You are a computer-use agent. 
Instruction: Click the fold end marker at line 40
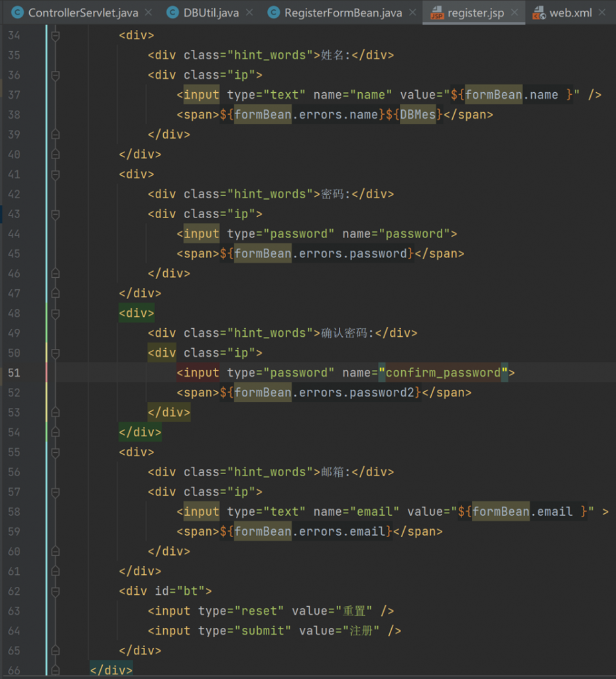[x=56, y=154]
